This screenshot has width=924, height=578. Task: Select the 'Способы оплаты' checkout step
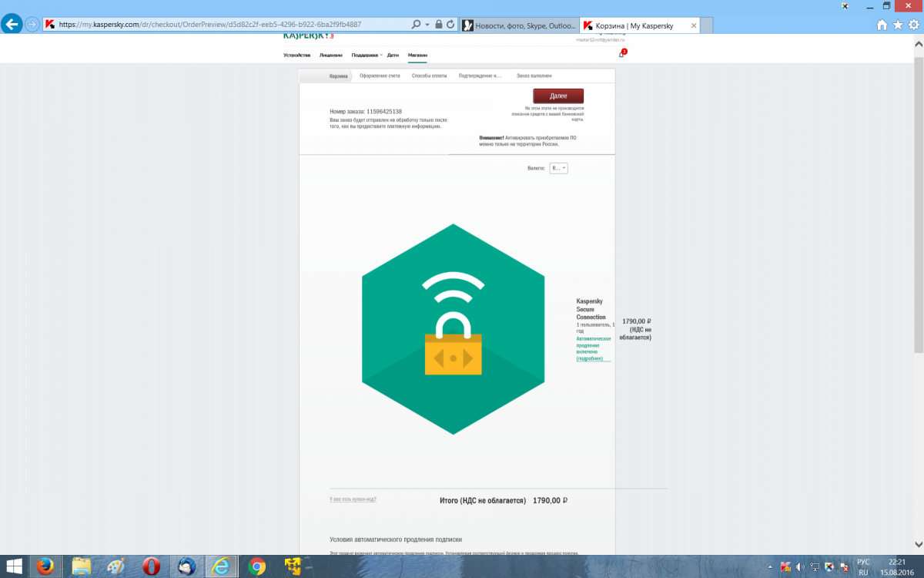pyautogui.click(x=429, y=76)
